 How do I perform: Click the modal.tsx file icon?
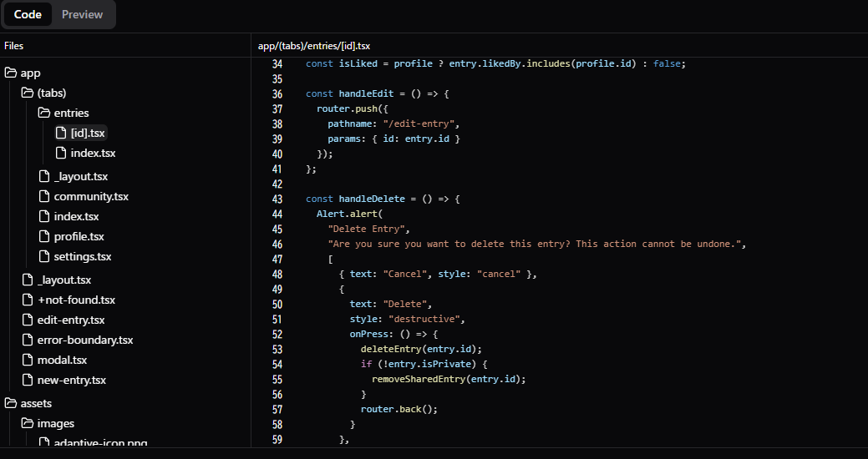(28, 360)
